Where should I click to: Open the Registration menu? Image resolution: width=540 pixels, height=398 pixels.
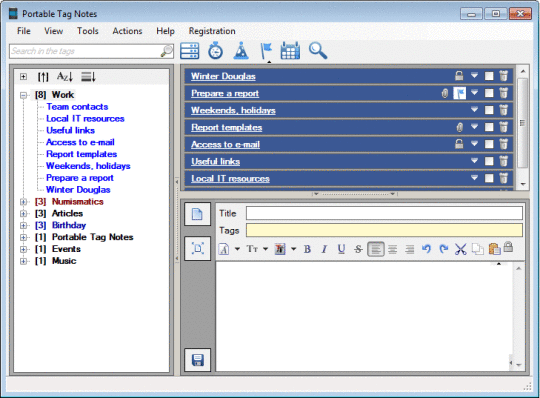212,31
